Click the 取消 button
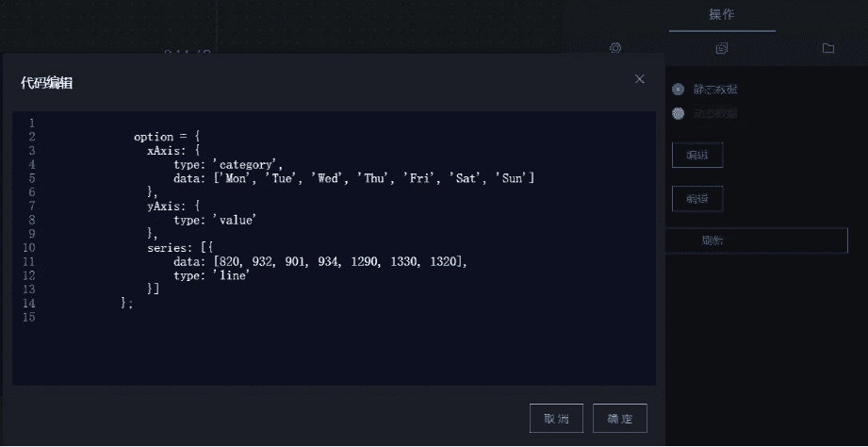The image size is (868, 447). point(556,418)
